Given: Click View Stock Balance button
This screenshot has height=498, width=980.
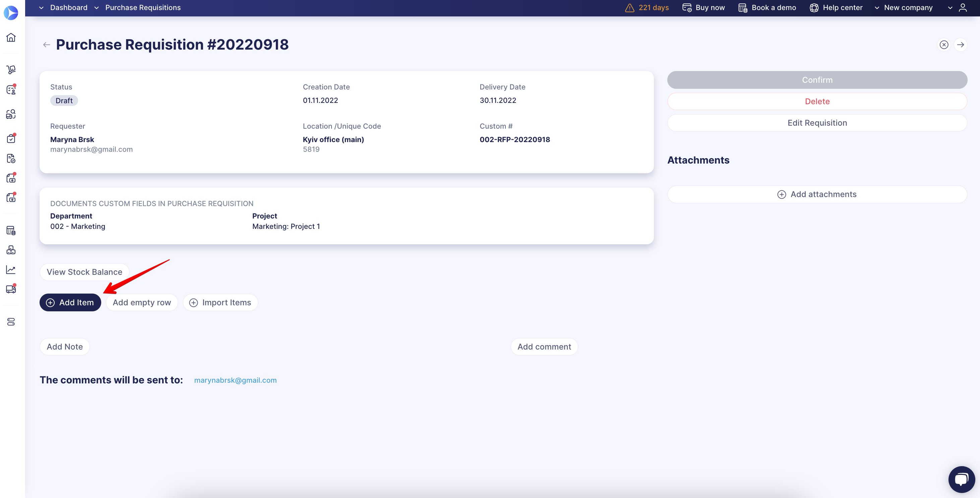Looking at the screenshot, I should (x=84, y=272).
